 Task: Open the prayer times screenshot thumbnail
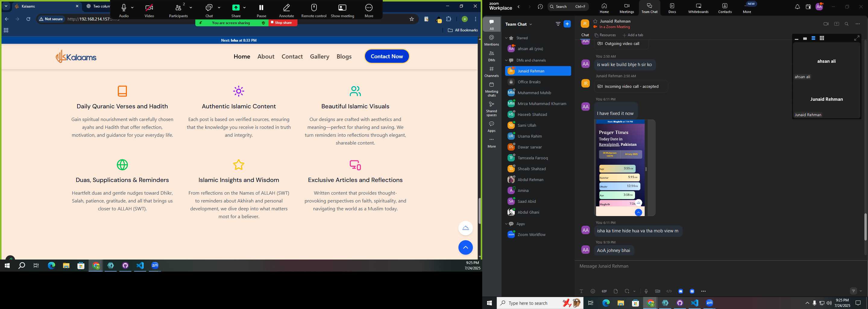[x=620, y=168]
